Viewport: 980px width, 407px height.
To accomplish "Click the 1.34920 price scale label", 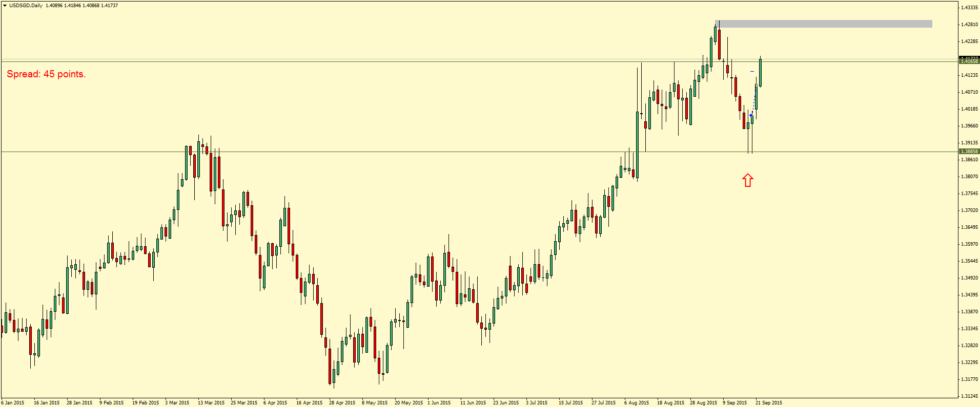I will [970, 278].
